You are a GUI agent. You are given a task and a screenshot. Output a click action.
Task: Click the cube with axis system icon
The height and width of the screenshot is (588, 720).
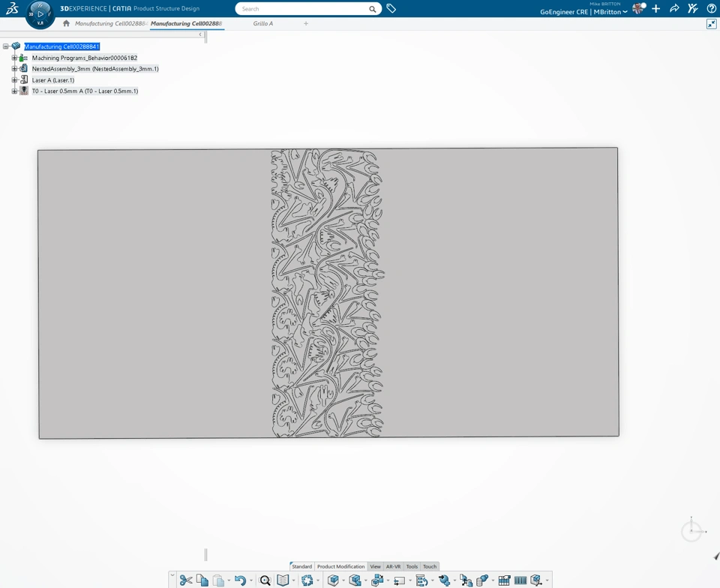(x=535, y=580)
